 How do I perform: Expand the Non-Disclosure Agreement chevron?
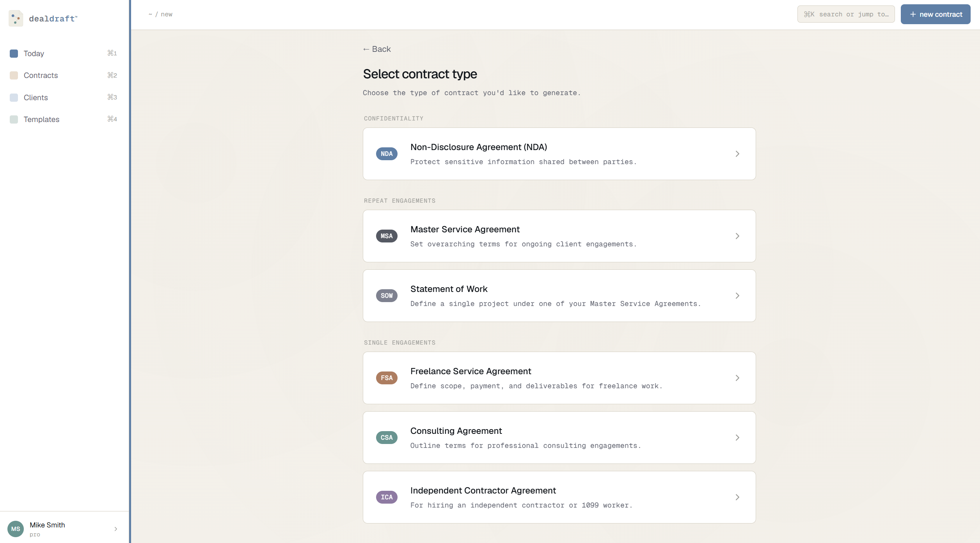pyautogui.click(x=737, y=154)
